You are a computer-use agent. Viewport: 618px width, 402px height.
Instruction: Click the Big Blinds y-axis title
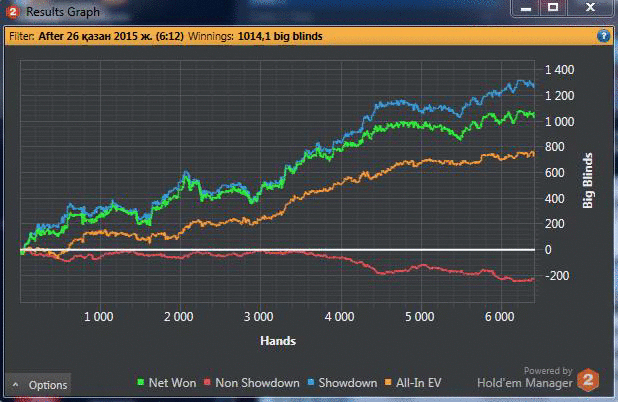(x=589, y=181)
